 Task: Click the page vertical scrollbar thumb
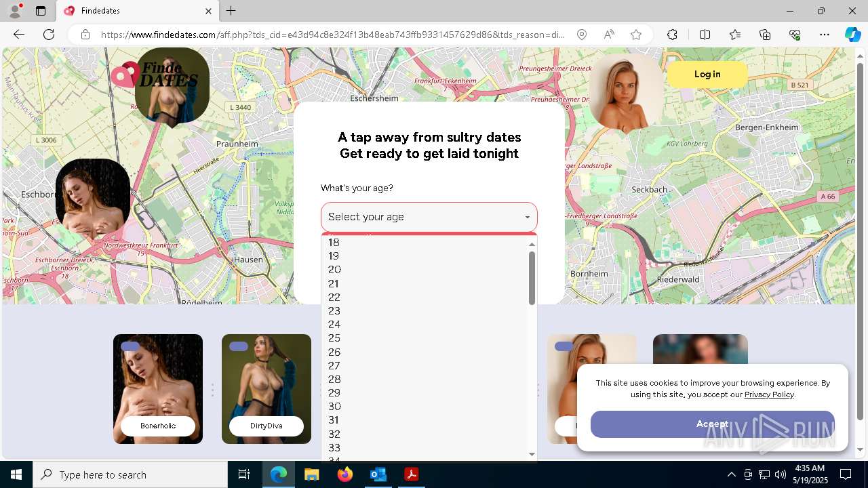[861, 241]
